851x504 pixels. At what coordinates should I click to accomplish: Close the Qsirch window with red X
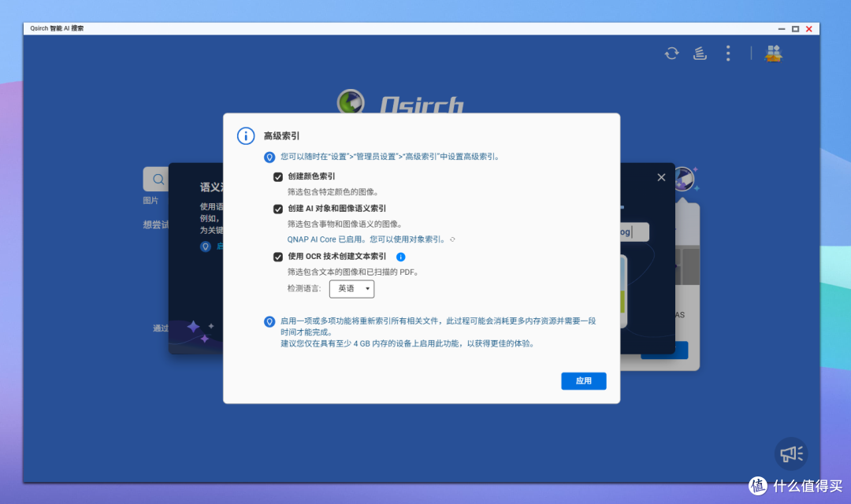[x=808, y=29]
